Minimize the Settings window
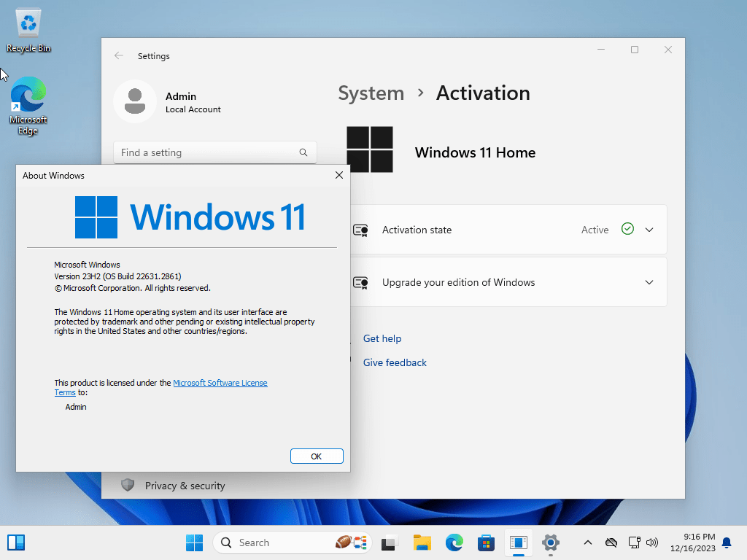747x560 pixels. click(x=601, y=50)
